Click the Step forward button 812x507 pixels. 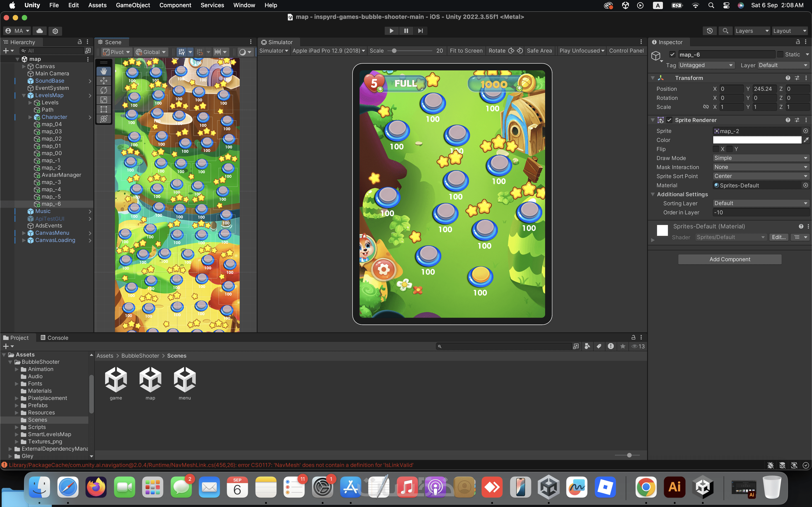pos(420,31)
